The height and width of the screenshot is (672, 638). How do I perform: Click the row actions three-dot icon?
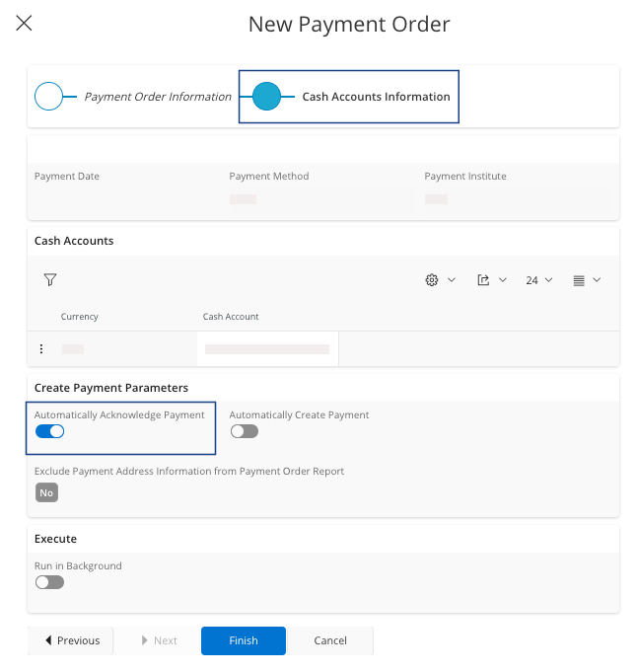tap(41, 348)
